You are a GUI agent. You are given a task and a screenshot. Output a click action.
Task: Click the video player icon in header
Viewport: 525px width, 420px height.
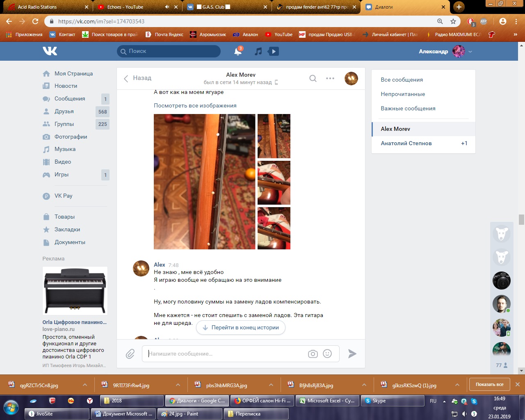(x=273, y=51)
